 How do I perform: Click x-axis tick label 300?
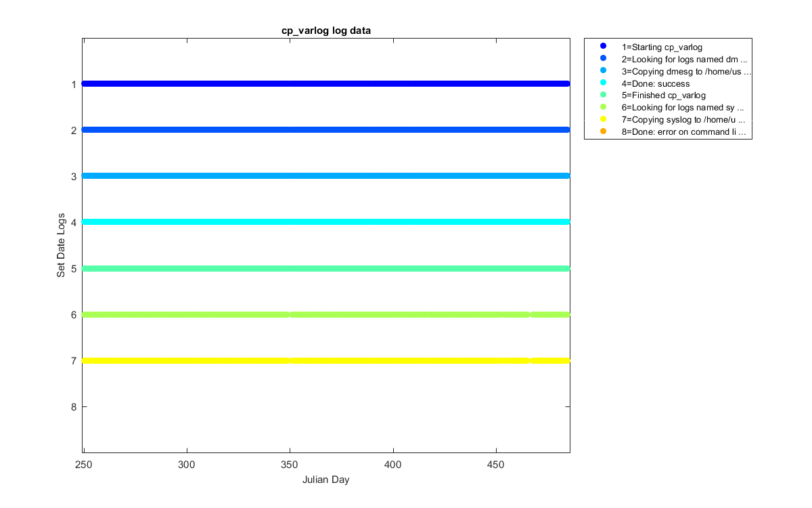pyautogui.click(x=187, y=465)
